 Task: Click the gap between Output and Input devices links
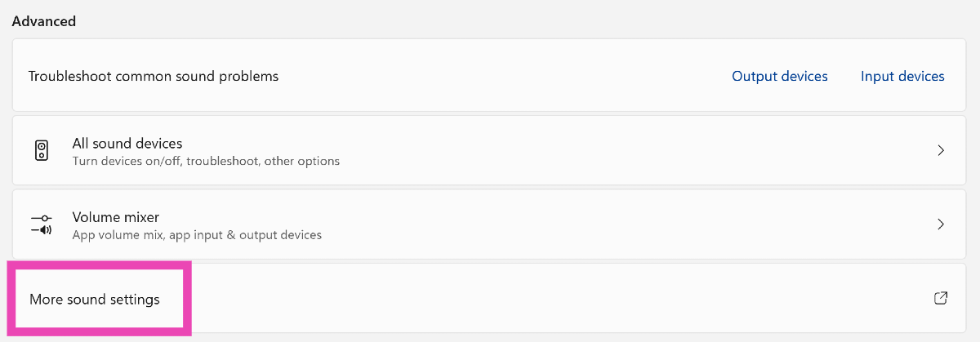click(844, 76)
